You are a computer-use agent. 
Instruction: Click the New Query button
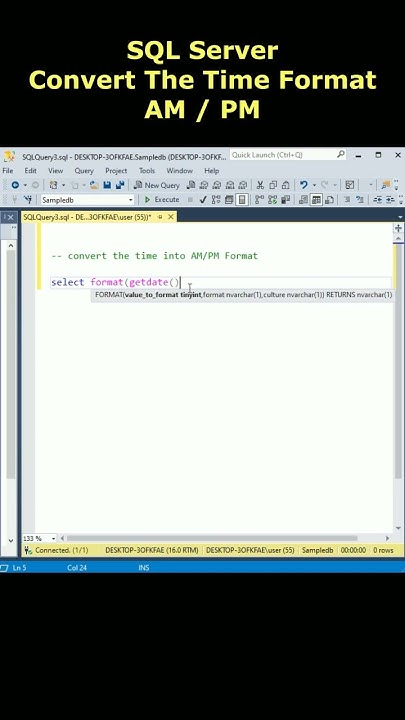click(x=157, y=185)
